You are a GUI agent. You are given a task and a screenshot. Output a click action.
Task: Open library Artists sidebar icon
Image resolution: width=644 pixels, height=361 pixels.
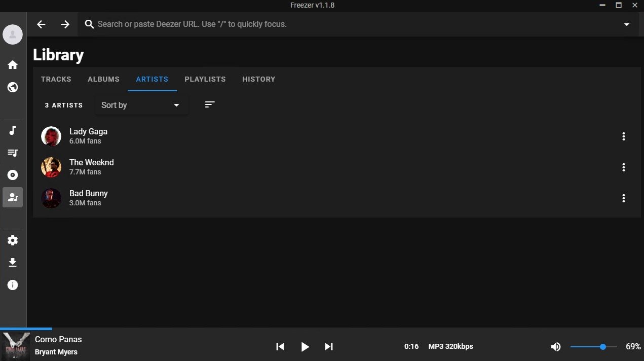[x=13, y=197]
